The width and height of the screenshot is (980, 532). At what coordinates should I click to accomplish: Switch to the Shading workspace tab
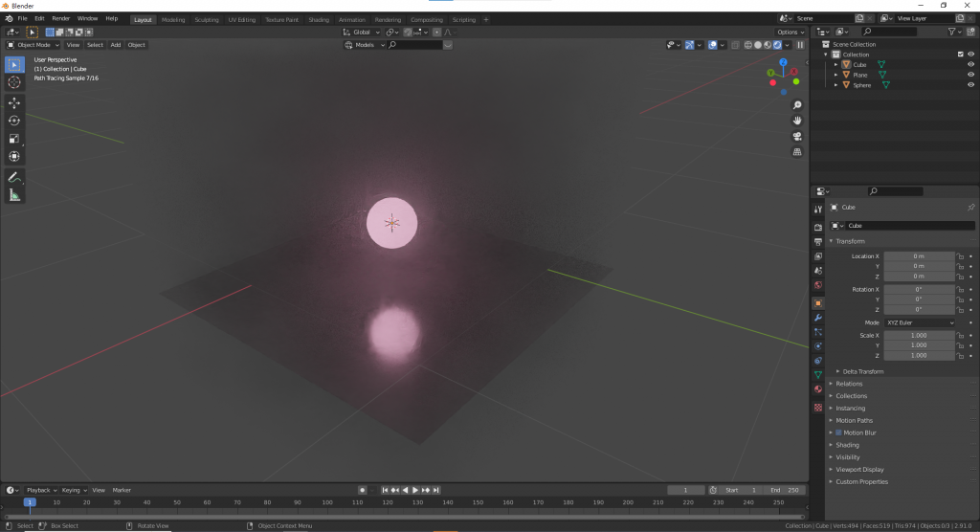[319, 20]
